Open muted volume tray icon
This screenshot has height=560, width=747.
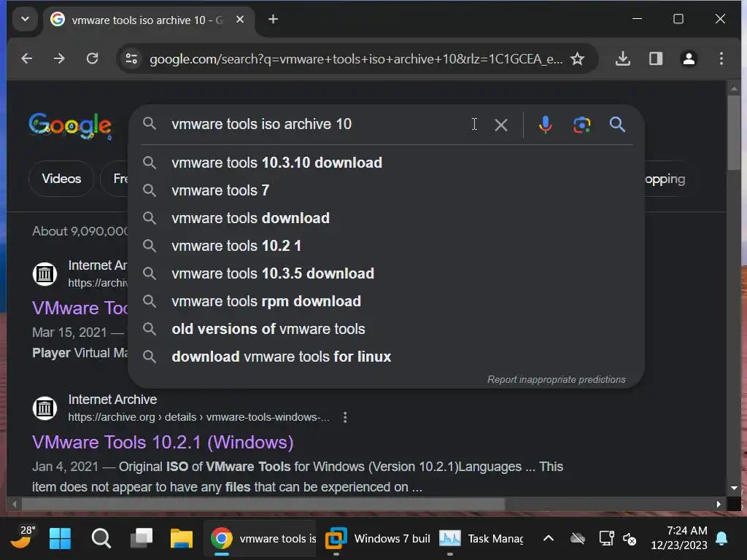click(630, 539)
